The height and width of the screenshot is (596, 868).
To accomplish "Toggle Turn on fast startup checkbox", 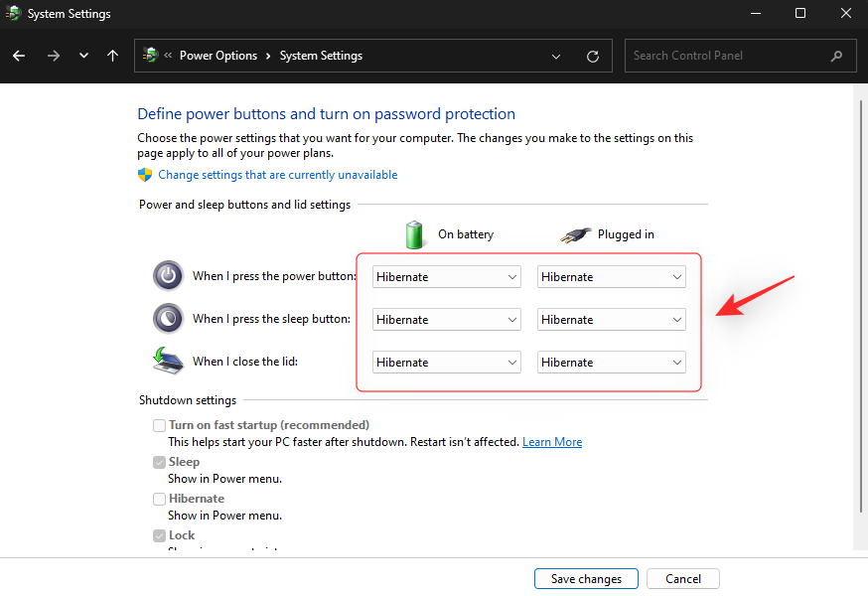I will click(x=160, y=425).
